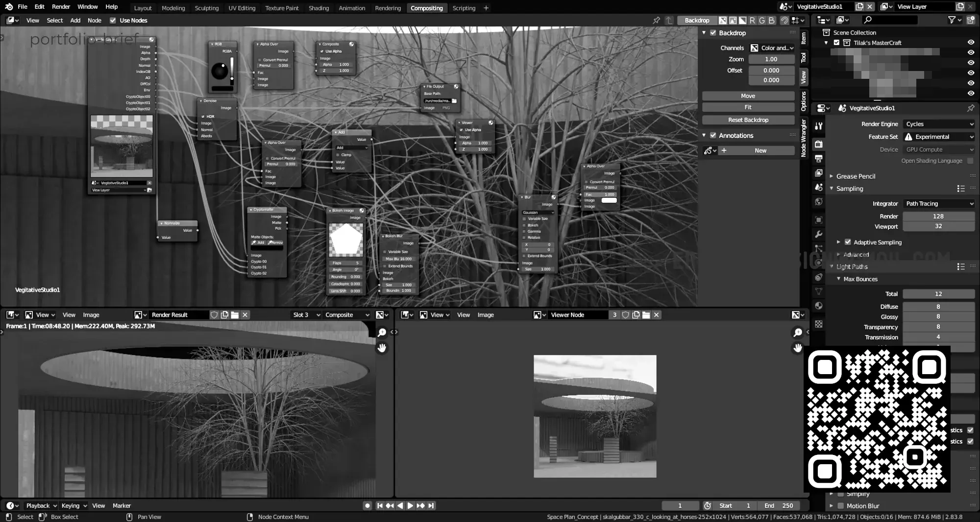Open the Output properties tab icon
Image resolution: width=980 pixels, height=522 pixels.
[x=818, y=159]
